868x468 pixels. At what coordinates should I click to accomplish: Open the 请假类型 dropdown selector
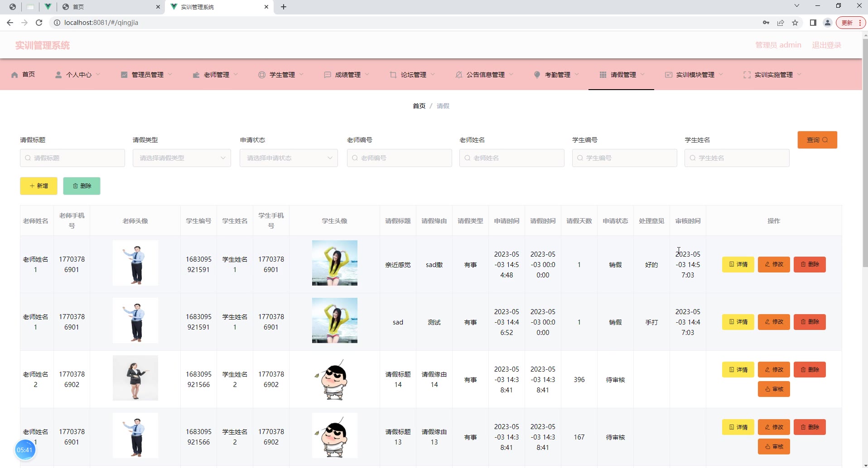(182, 158)
